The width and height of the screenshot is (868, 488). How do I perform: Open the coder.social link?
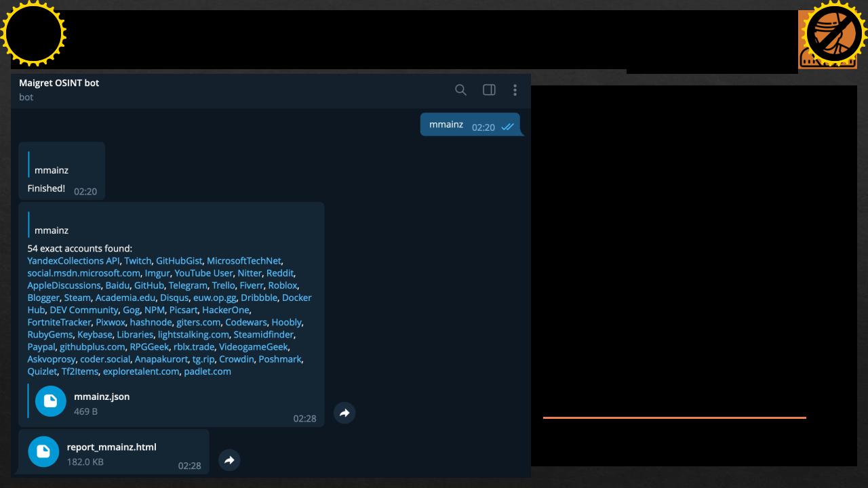click(x=105, y=359)
